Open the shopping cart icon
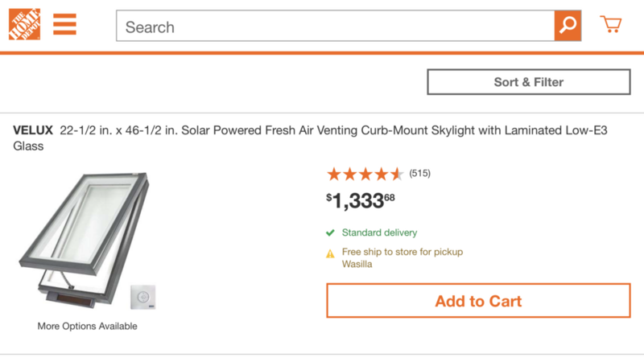 (611, 24)
